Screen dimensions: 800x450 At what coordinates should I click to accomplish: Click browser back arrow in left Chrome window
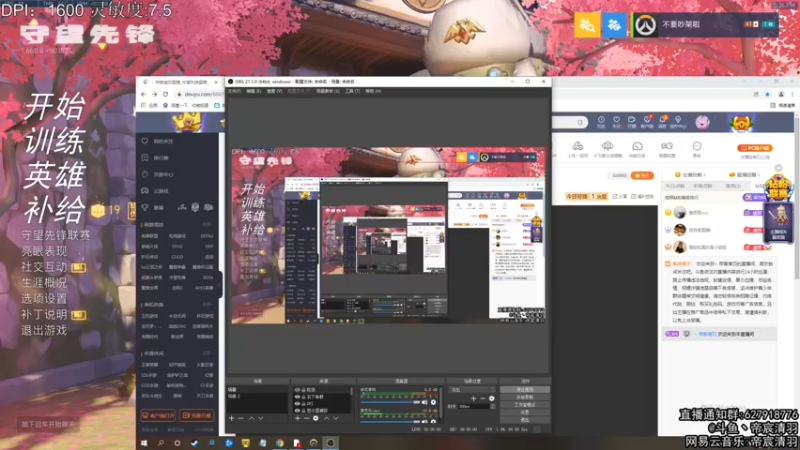pos(143,94)
